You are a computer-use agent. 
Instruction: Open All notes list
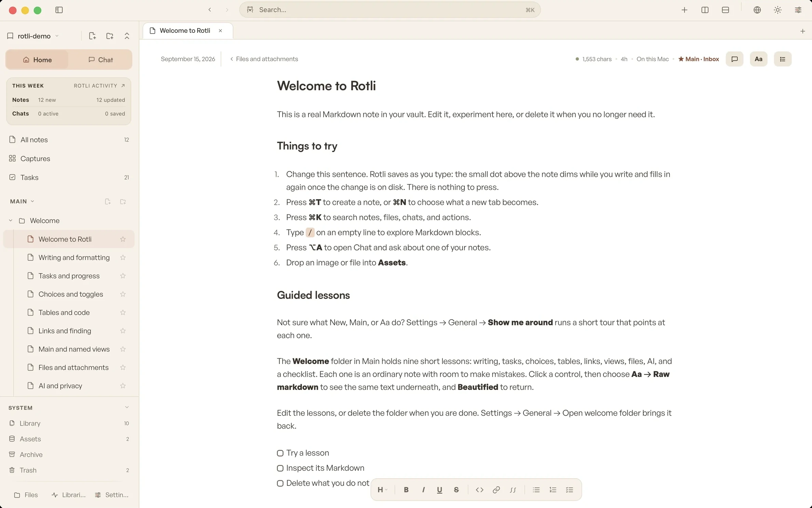coord(69,140)
